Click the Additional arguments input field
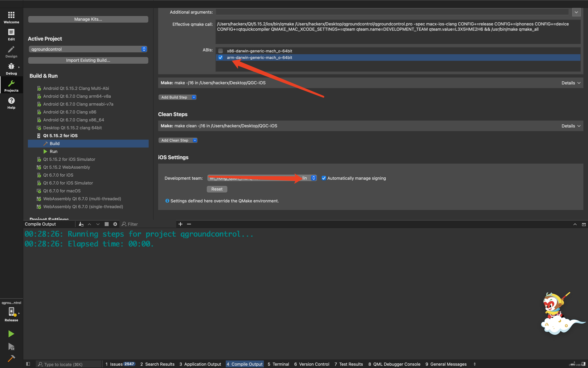The image size is (588, 368). pyautogui.click(x=392, y=12)
